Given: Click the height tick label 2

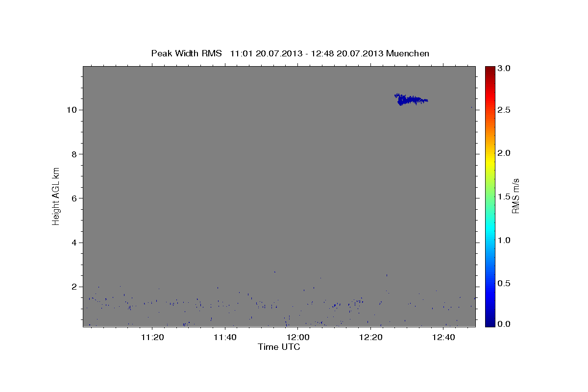Looking at the screenshot, I should coord(74,287).
